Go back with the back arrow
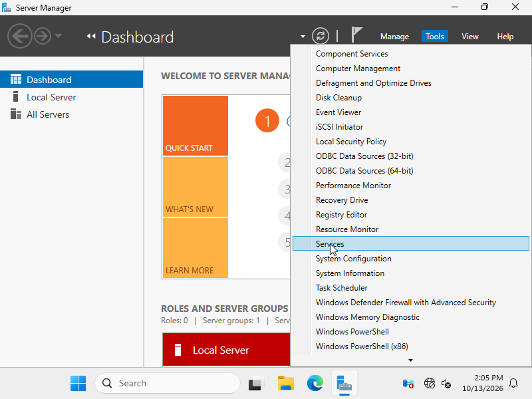 20,36
